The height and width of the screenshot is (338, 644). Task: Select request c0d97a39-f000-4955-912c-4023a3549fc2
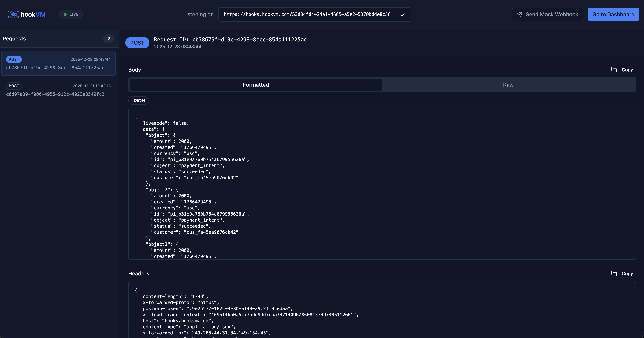click(x=58, y=90)
